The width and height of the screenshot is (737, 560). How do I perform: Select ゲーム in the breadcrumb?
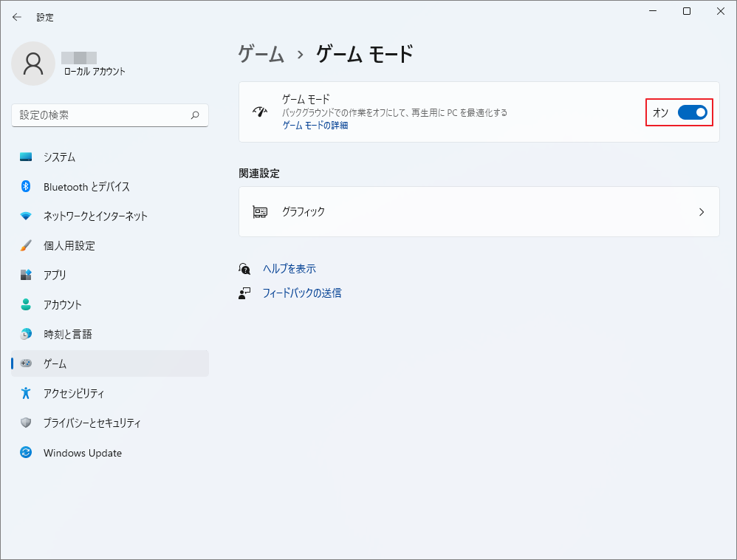(x=259, y=54)
